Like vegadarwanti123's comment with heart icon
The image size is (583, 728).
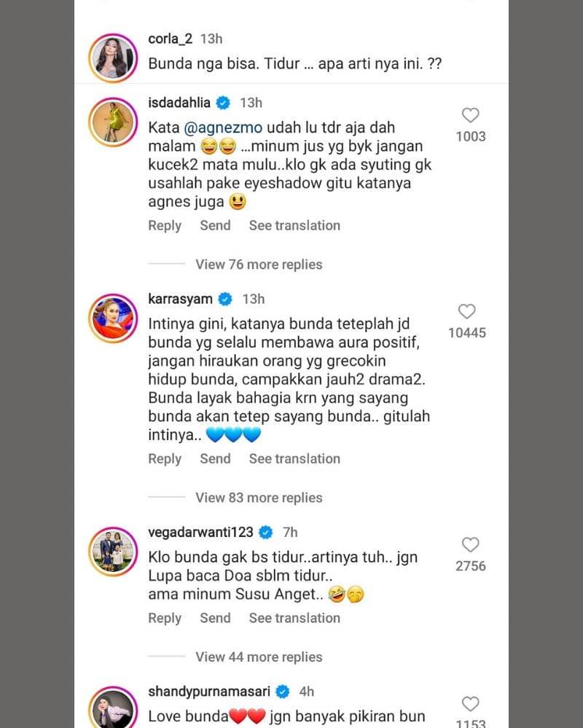470,544
